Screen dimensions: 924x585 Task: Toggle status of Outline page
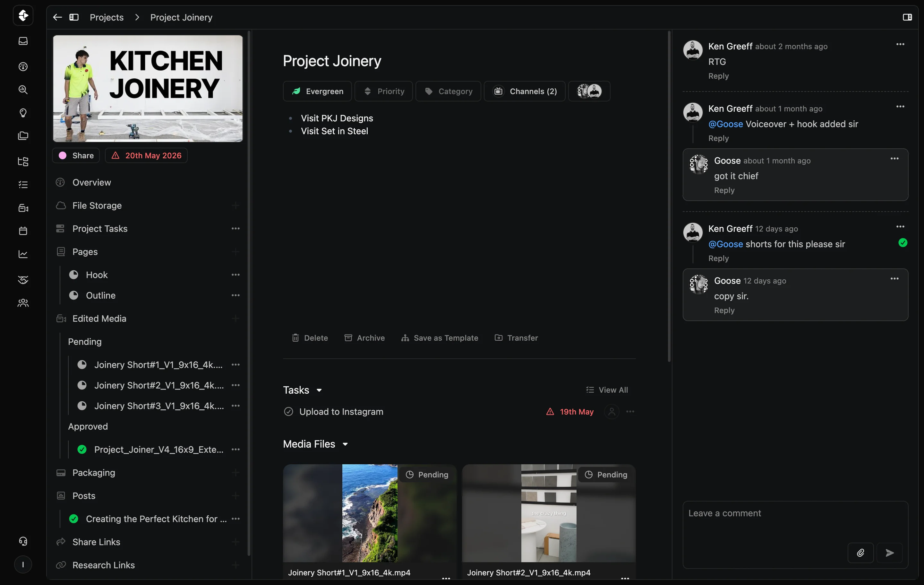tap(74, 295)
